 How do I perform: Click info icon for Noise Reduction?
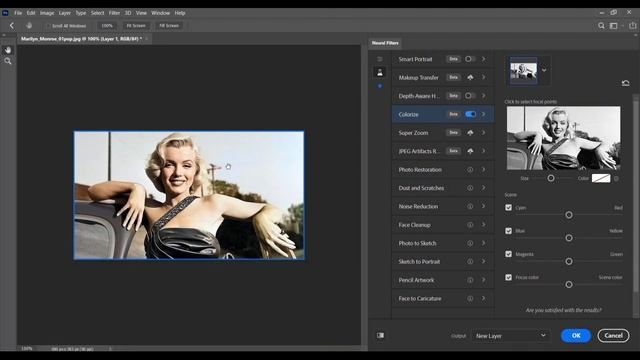coord(470,206)
